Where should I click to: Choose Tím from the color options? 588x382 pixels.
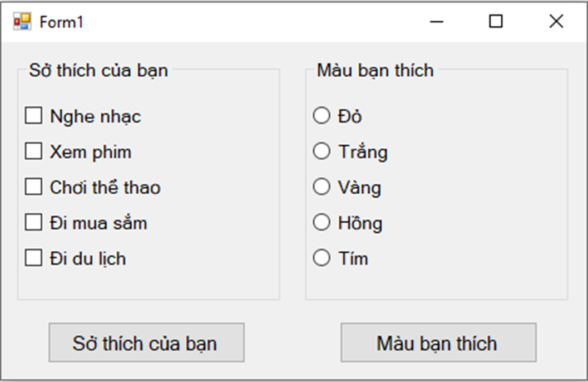pyautogui.click(x=322, y=258)
